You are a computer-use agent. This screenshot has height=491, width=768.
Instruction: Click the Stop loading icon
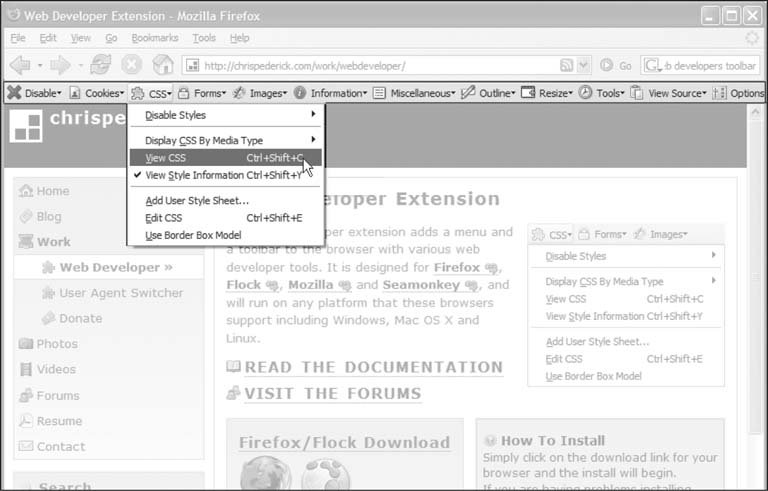(131, 65)
